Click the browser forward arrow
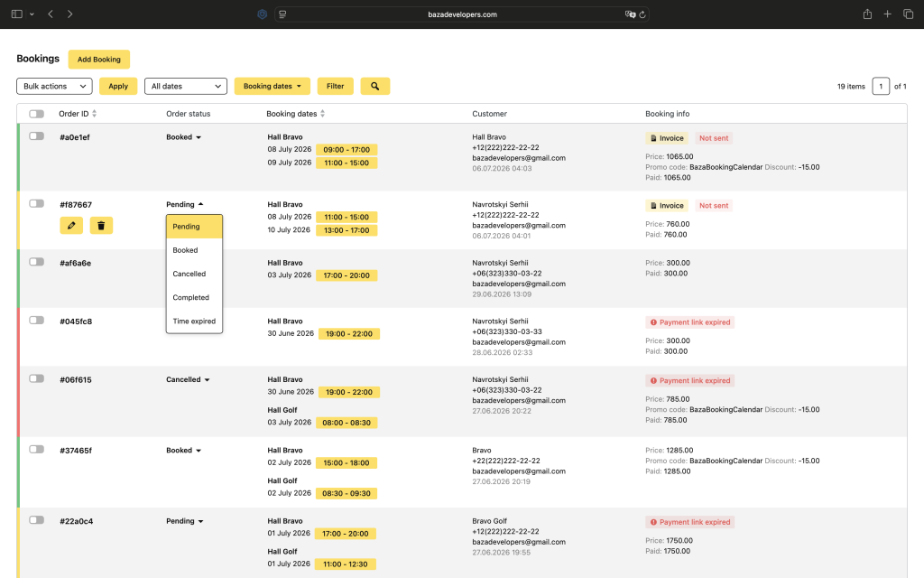Image resolution: width=924 pixels, height=578 pixels. pyautogui.click(x=69, y=14)
